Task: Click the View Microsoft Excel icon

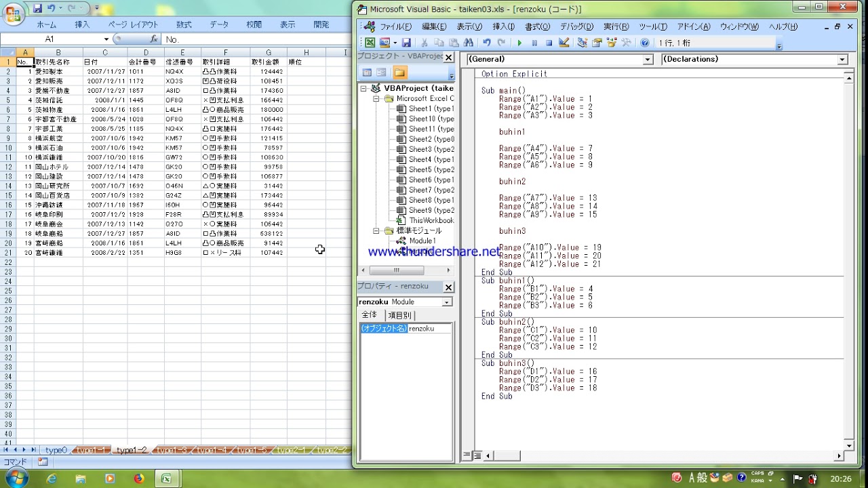Action: pos(370,43)
